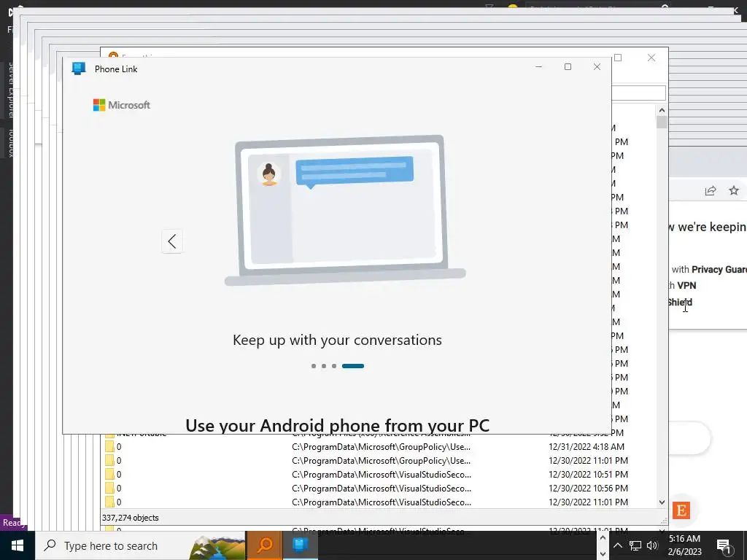Click the Microsoft logo in Phone Link

[x=122, y=105]
